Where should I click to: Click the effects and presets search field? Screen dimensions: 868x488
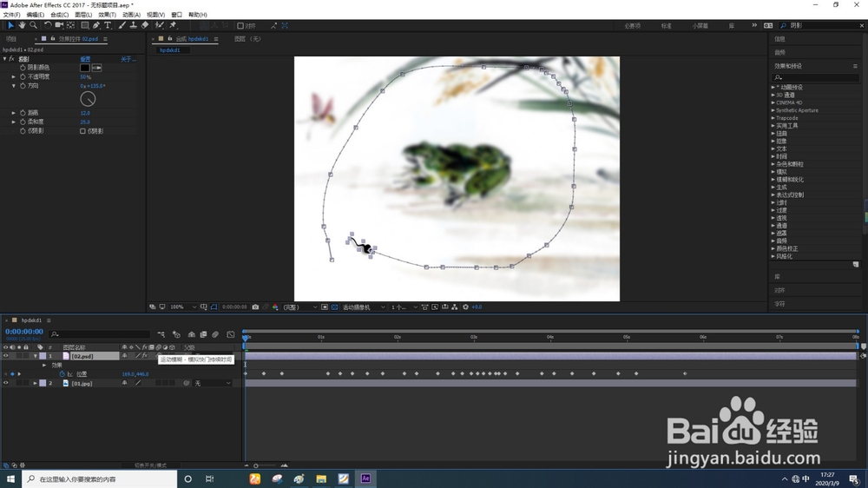(817, 77)
